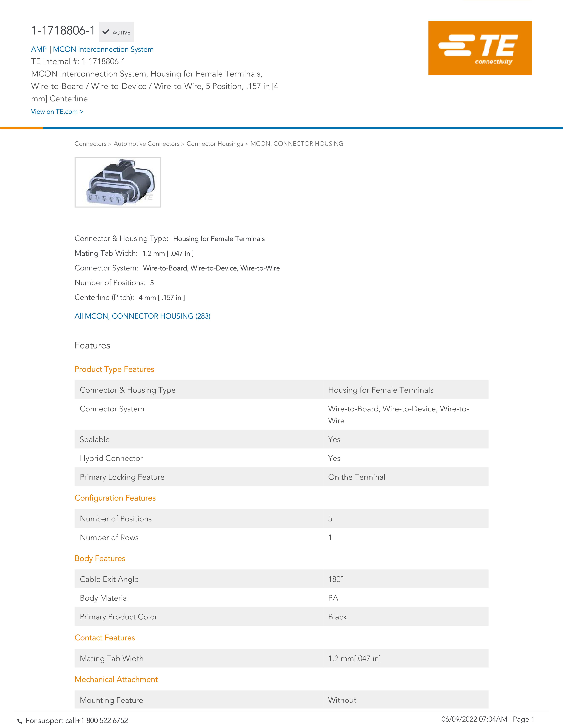The height and width of the screenshot is (728, 563).
Task: Click the Contact Features section heading
Action: coord(105,638)
